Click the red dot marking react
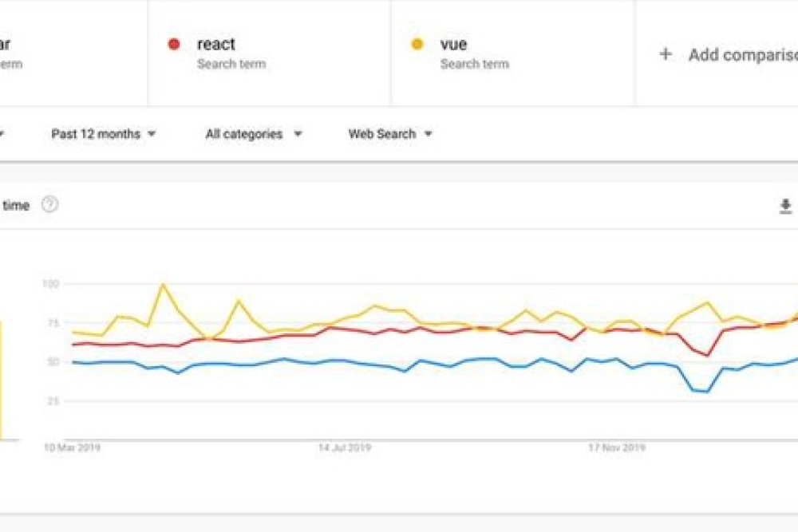The height and width of the screenshot is (532, 798). click(175, 43)
